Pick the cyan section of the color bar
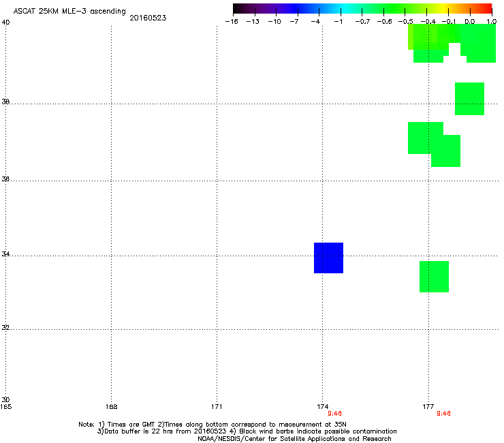Viewport: 504px width, 443px height. (345, 9)
